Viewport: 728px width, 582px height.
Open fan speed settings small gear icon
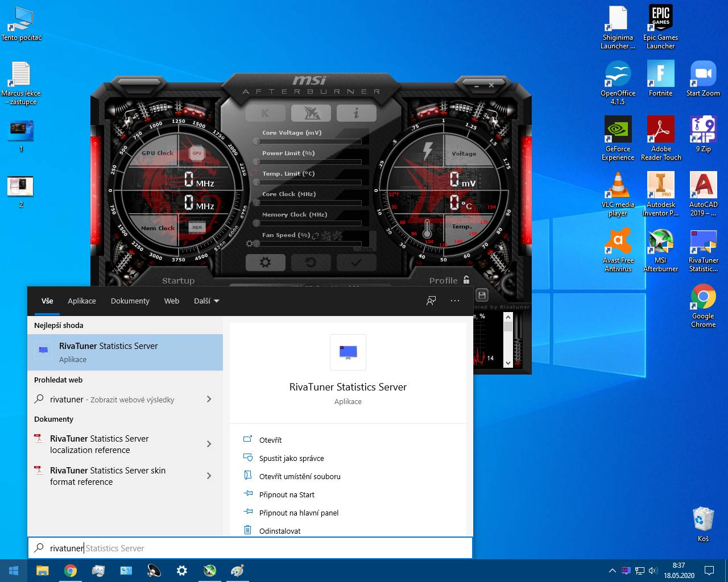coord(249,244)
